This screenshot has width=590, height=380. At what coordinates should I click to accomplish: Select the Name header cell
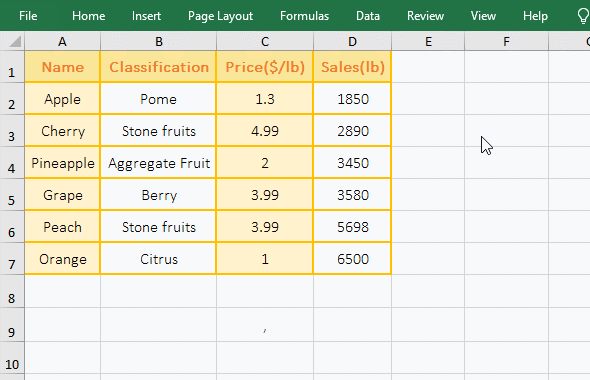pos(62,67)
